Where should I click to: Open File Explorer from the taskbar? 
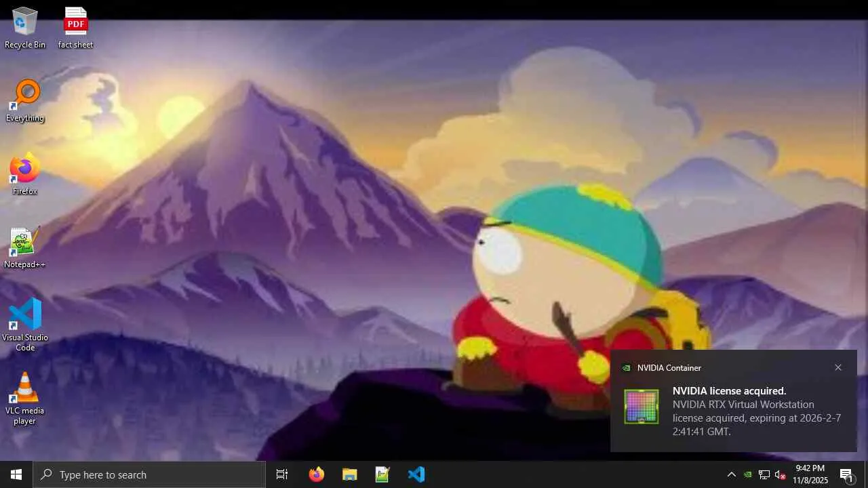click(x=350, y=474)
